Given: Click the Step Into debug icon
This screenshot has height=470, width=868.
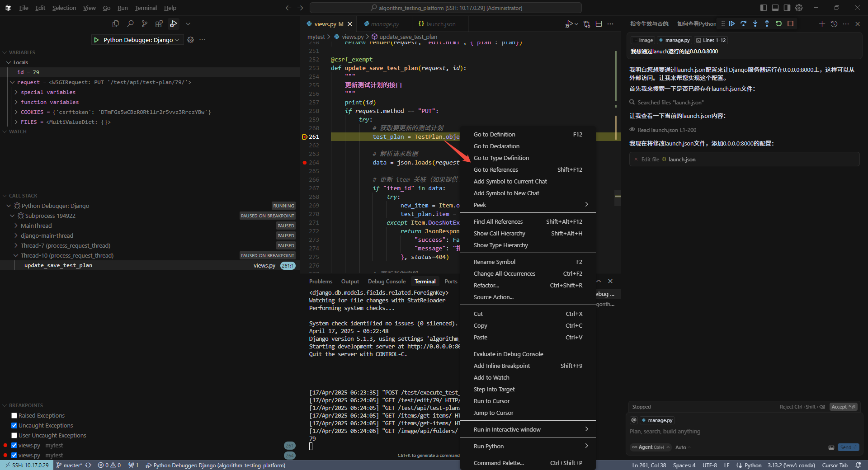Looking at the screenshot, I should 755,23.
